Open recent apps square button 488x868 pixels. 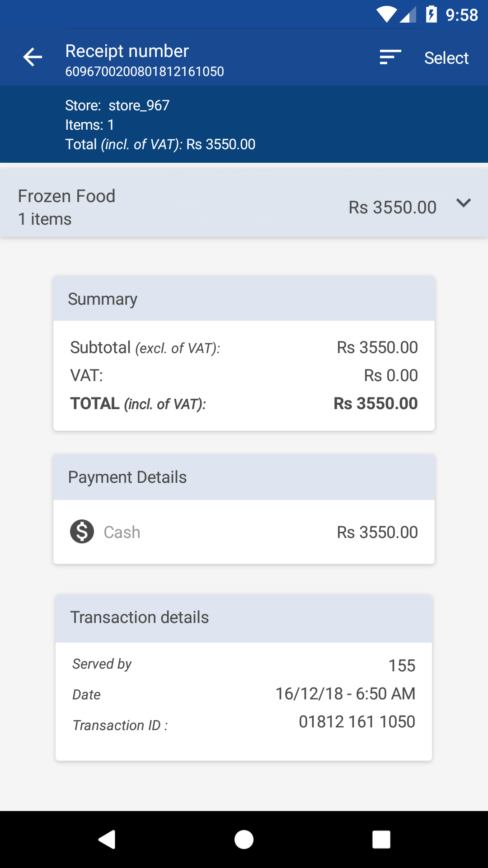coord(381,840)
